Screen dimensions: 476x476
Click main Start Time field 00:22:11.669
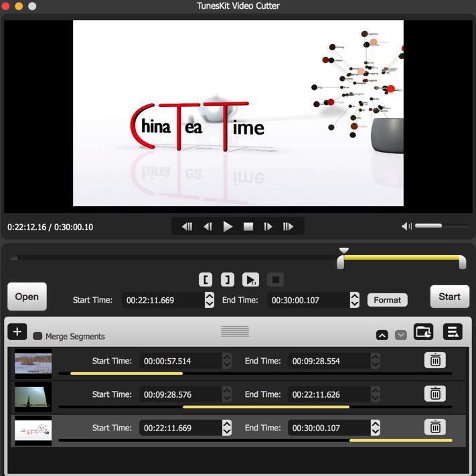click(x=163, y=300)
